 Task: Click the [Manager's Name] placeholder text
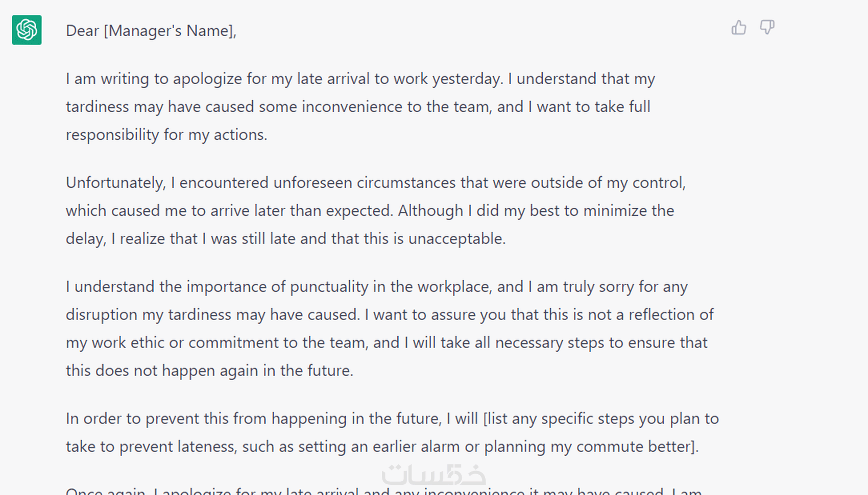[169, 31]
